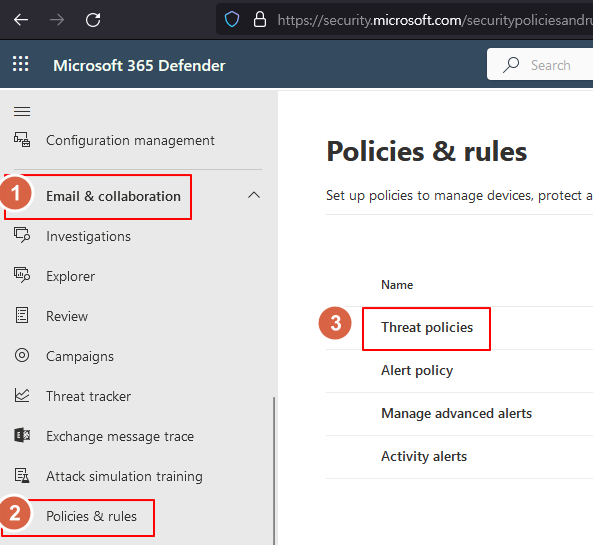The height and width of the screenshot is (545, 593).
Task: Reload the page with the refresh icon
Action: (x=93, y=20)
